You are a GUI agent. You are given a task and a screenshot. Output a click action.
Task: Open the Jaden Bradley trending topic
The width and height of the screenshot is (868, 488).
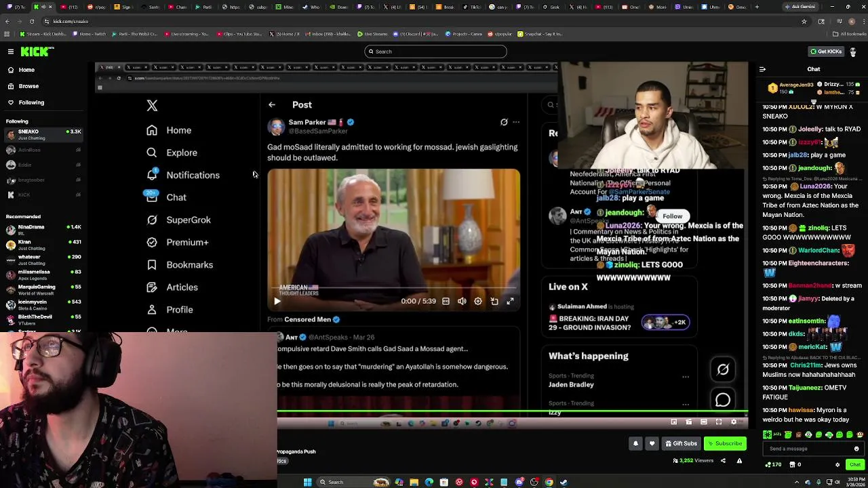pyautogui.click(x=571, y=384)
